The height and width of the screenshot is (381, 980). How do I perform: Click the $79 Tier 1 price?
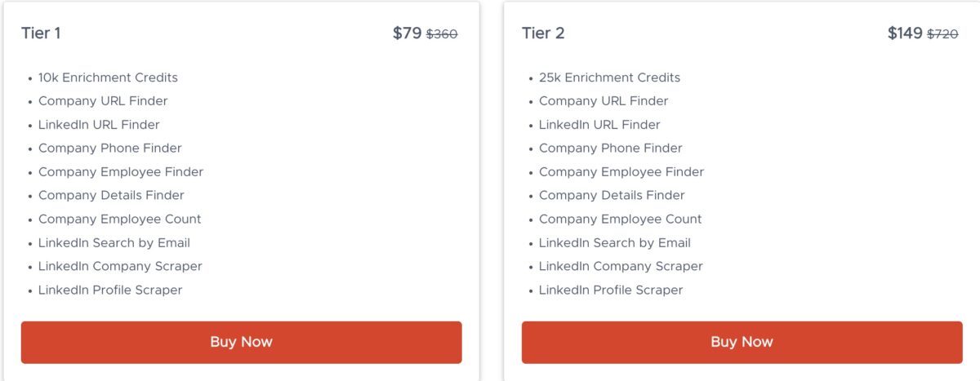pos(407,33)
